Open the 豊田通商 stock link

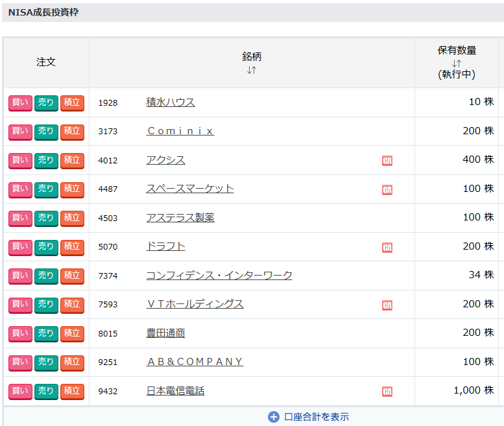[165, 333]
